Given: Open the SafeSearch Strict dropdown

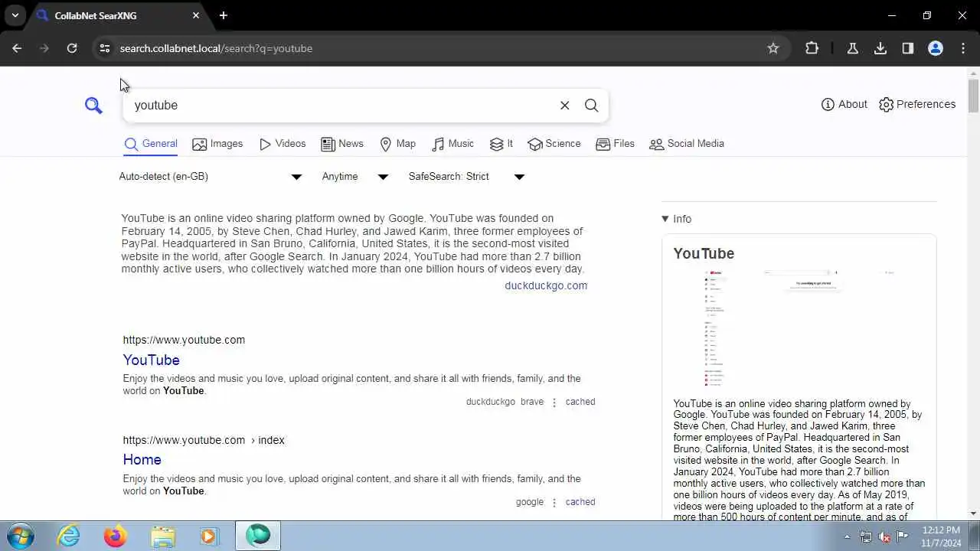Looking at the screenshot, I should click(x=466, y=177).
